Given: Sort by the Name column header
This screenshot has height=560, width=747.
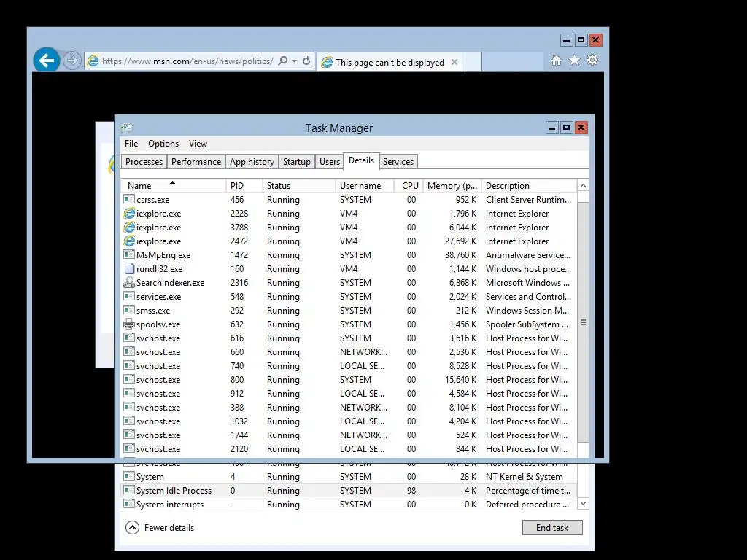Looking at the screenshot, I should [x=173, y=186].
